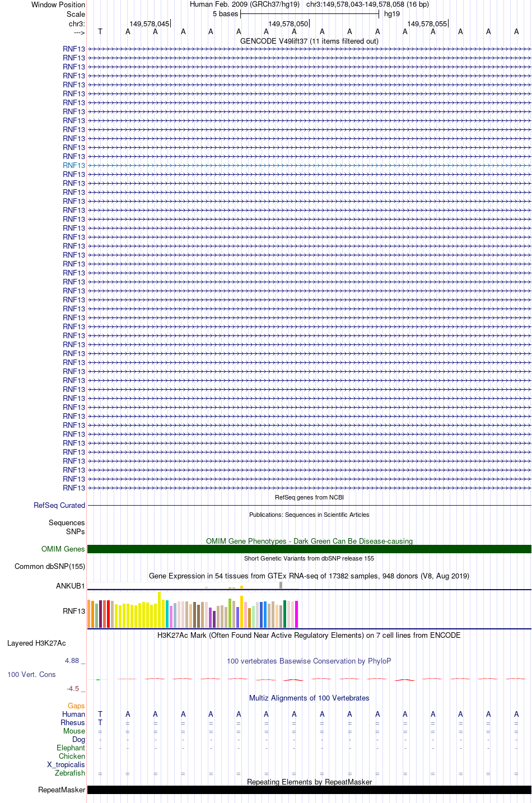Click the Human Feb. 2009 (GRCh37/hg19) header text
This screenshot has height=803, width=532.
245,4
